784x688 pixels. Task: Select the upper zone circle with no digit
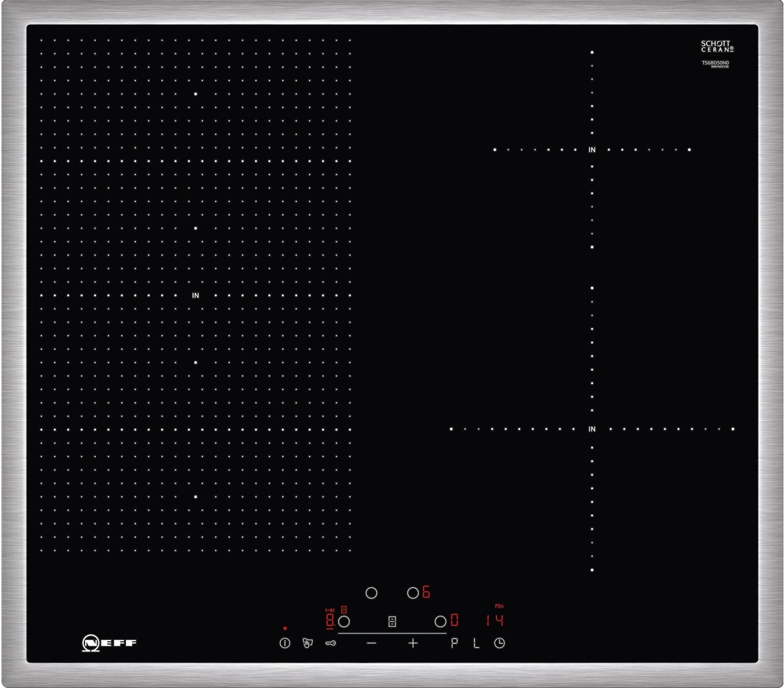click(371, 593)
